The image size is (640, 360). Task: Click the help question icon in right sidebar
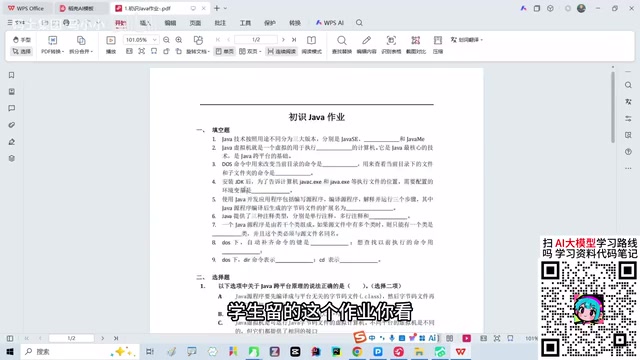[x=628, y=151]
